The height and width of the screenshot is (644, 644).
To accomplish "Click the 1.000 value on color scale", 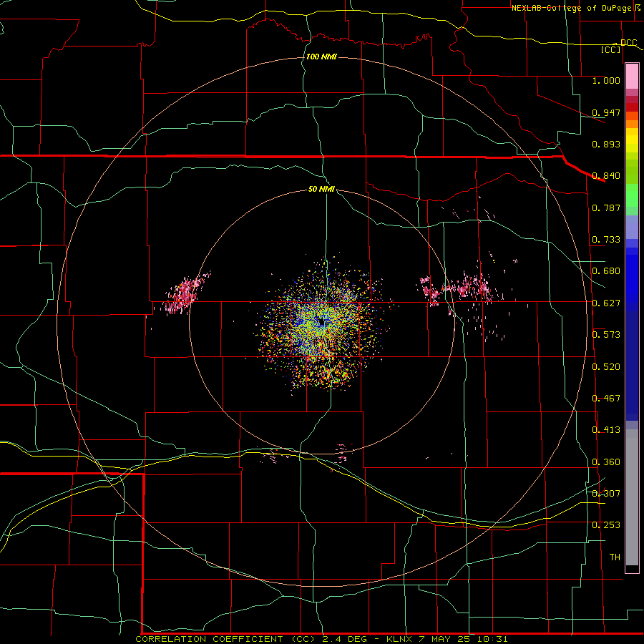I will coord(606,80).
